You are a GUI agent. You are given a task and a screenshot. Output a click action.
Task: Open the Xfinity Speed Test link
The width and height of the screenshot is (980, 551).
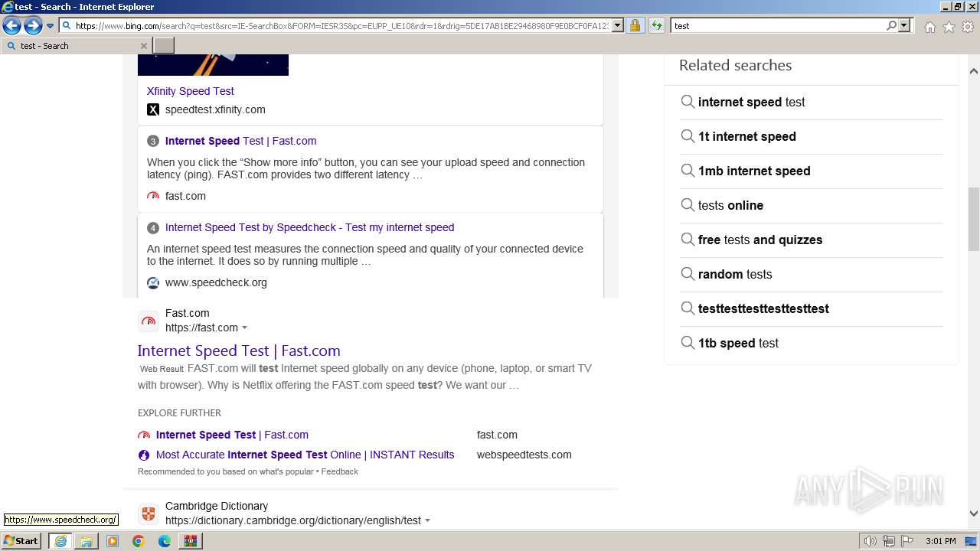coord(190,91)
